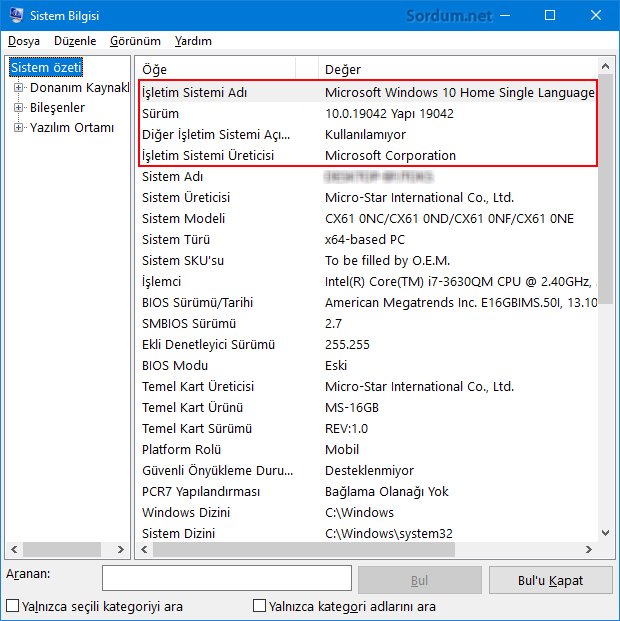
Task: Click the Değer column header
Action: 458,69
